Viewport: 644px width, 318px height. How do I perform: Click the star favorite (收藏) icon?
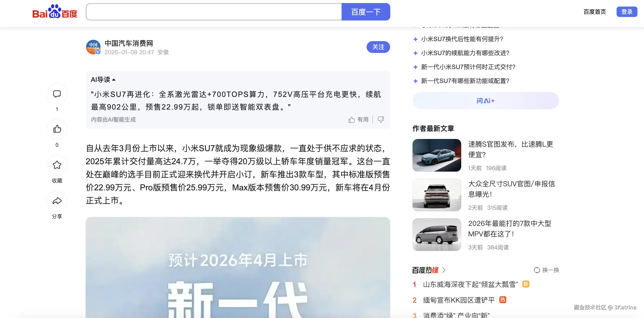tap(57, 165)
